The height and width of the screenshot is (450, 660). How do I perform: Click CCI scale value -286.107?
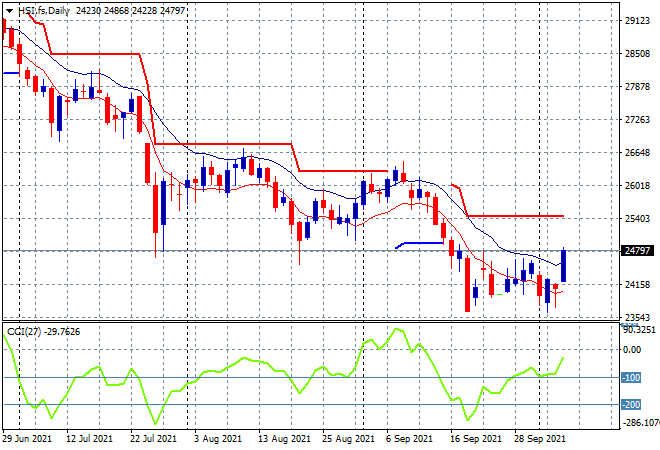[x=640, y=422]
